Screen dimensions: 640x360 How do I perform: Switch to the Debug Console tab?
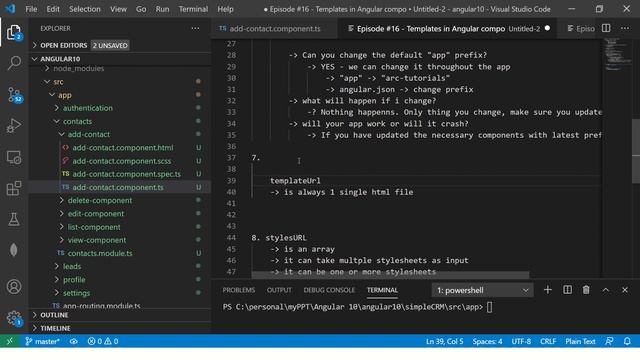(329, 290)
